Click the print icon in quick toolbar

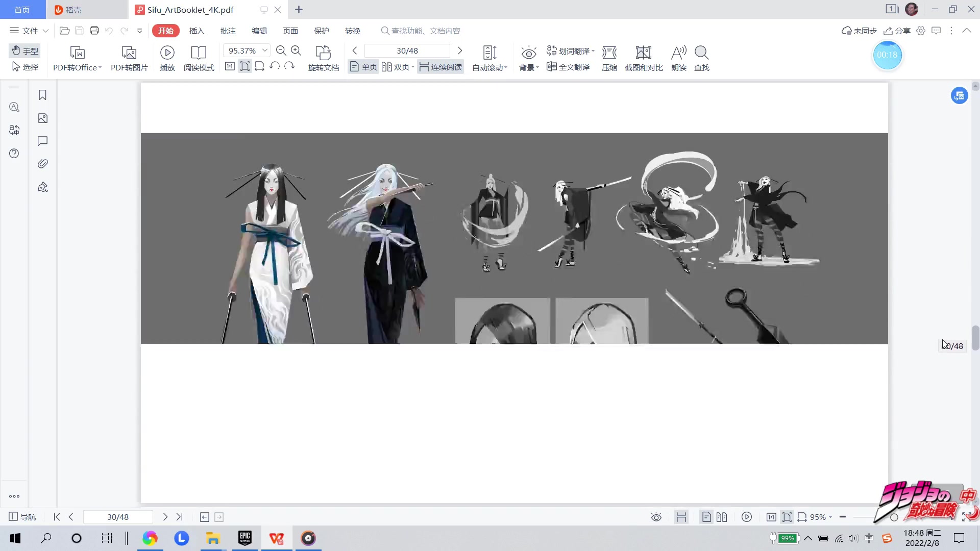tap(94, 31)
